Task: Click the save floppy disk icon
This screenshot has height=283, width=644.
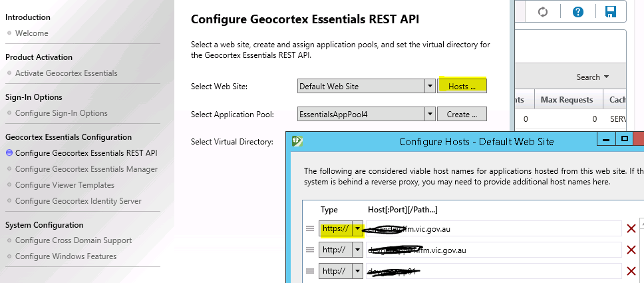Action: (611, 11)
